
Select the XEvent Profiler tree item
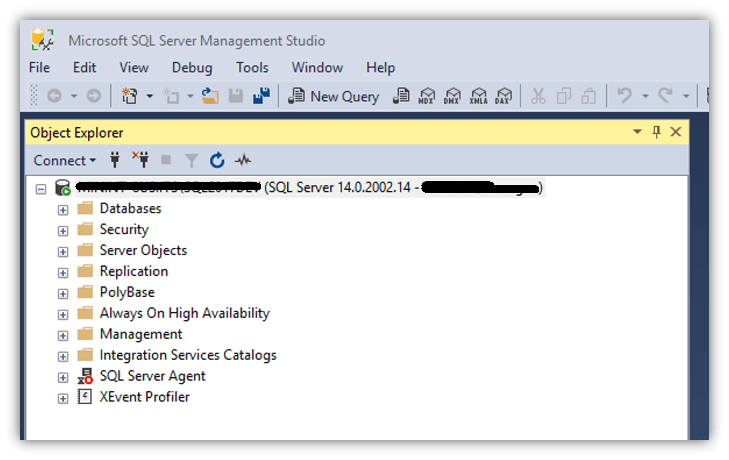144,397
